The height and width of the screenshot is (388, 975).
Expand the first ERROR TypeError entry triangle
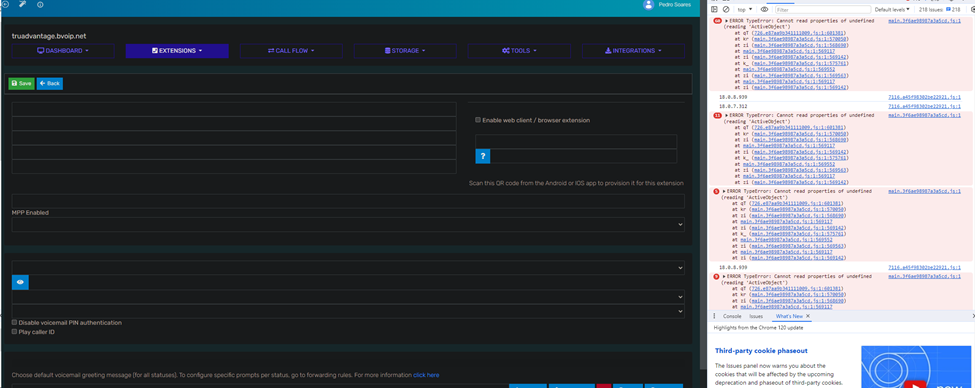click(727, 21)
